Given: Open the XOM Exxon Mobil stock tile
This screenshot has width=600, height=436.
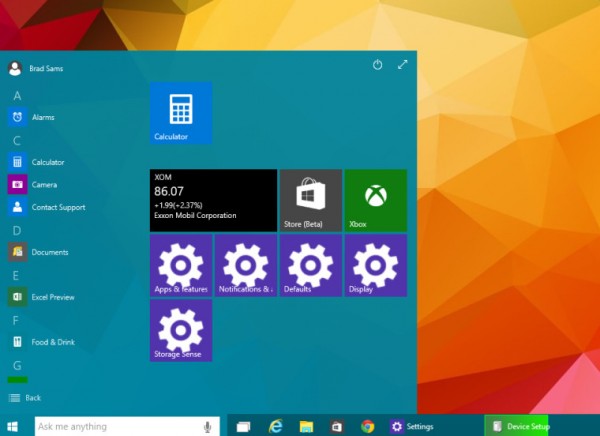Looking at the screenshot, I should tap(213, 200).
